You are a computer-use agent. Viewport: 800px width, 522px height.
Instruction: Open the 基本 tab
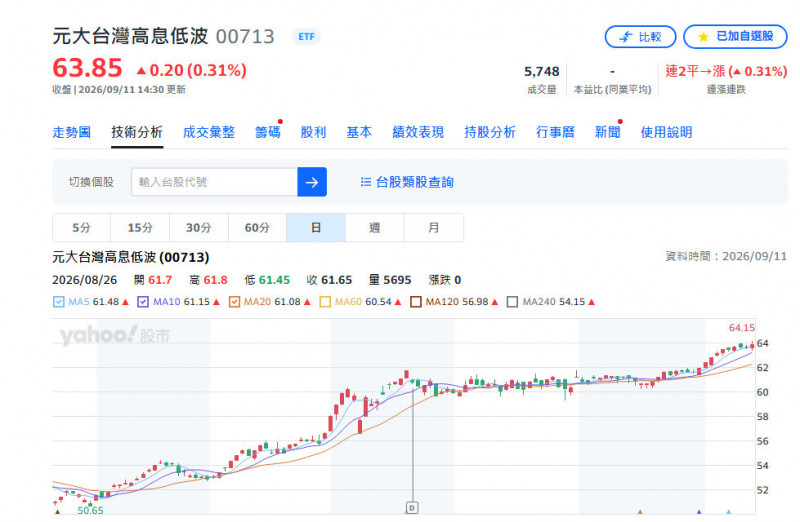[x=359, y=133]
